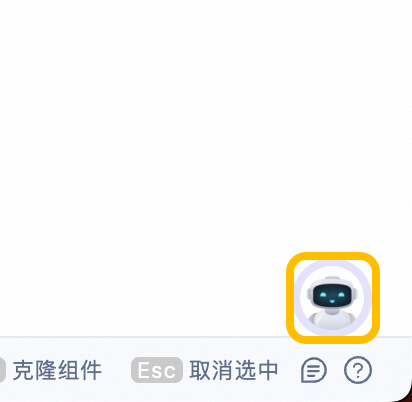Click the question mark help icon

pos(358,370)
